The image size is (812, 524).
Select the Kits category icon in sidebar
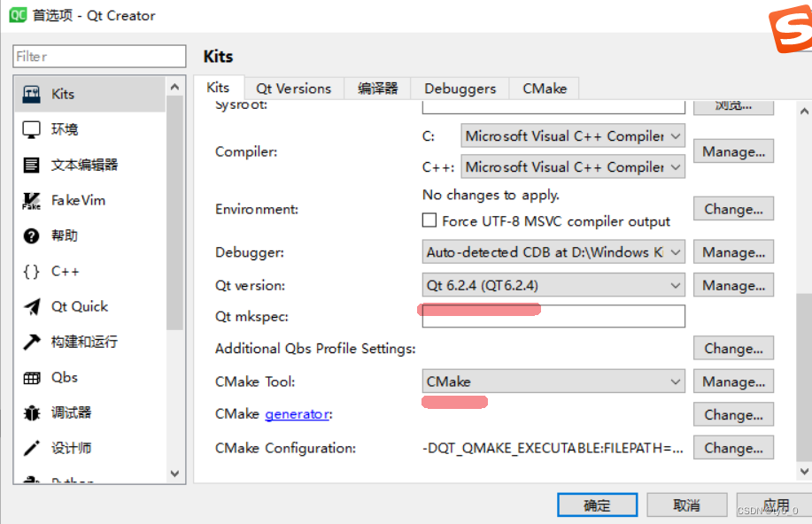[x=32, y=94]
